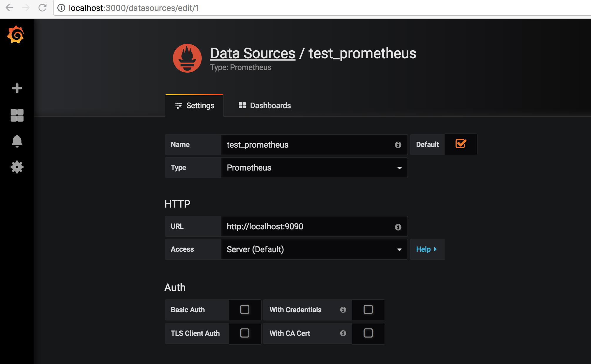
Task: Open the Access dropdown showing Server (Default)
Action: coord(314,249)
